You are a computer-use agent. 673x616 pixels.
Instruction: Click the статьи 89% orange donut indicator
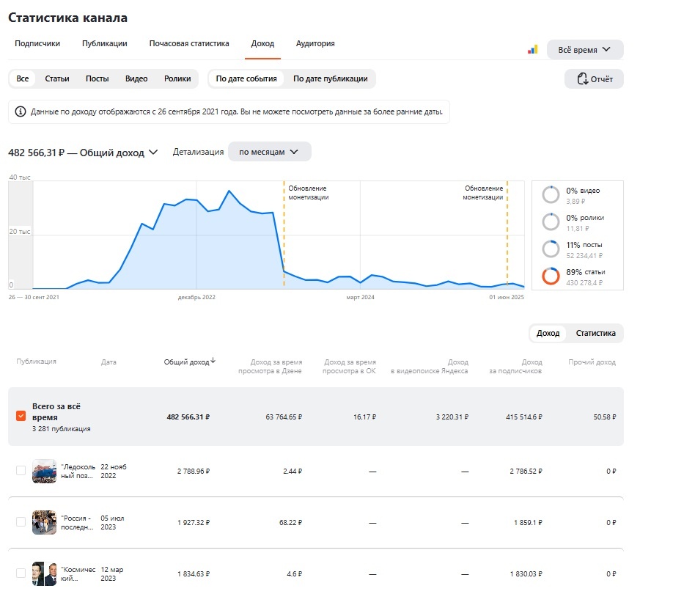(x=551, y=276)
